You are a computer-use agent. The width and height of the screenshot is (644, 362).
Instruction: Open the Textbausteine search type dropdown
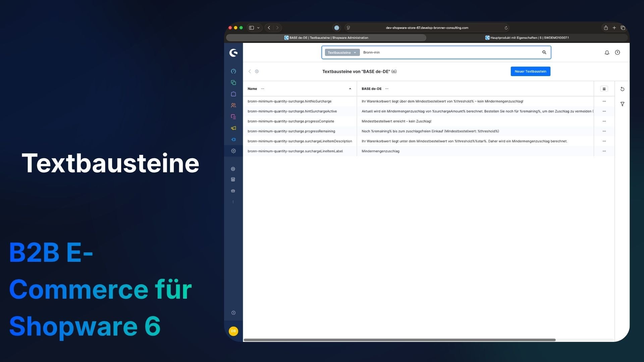(342, 53)
